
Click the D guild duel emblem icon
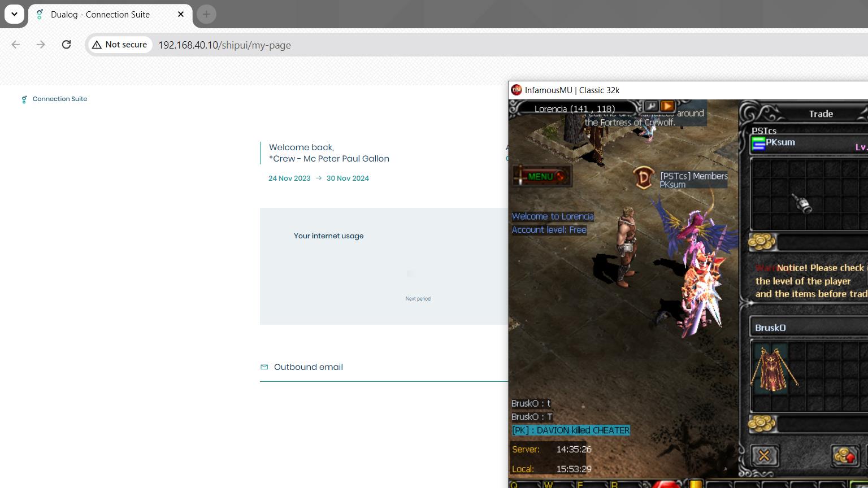coord(643,177)
